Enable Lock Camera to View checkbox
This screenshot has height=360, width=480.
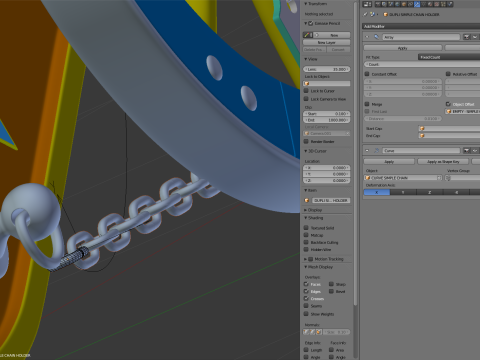click(x=306, y=99)
